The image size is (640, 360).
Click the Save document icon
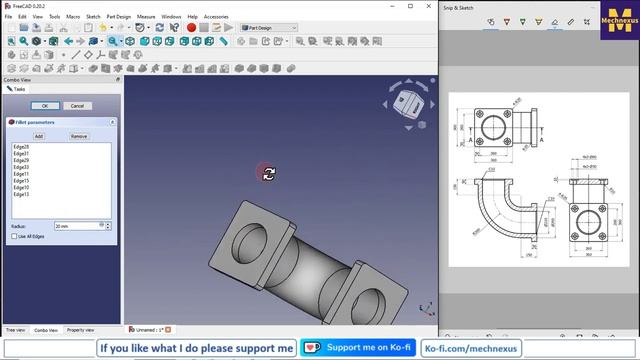pyautogui.click(x=36, y=28)
